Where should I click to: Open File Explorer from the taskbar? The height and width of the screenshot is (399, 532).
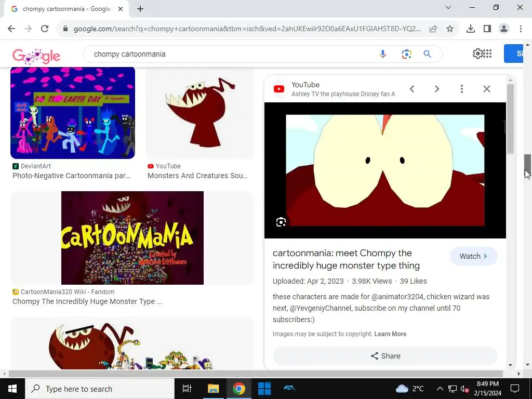click(214, 389)
